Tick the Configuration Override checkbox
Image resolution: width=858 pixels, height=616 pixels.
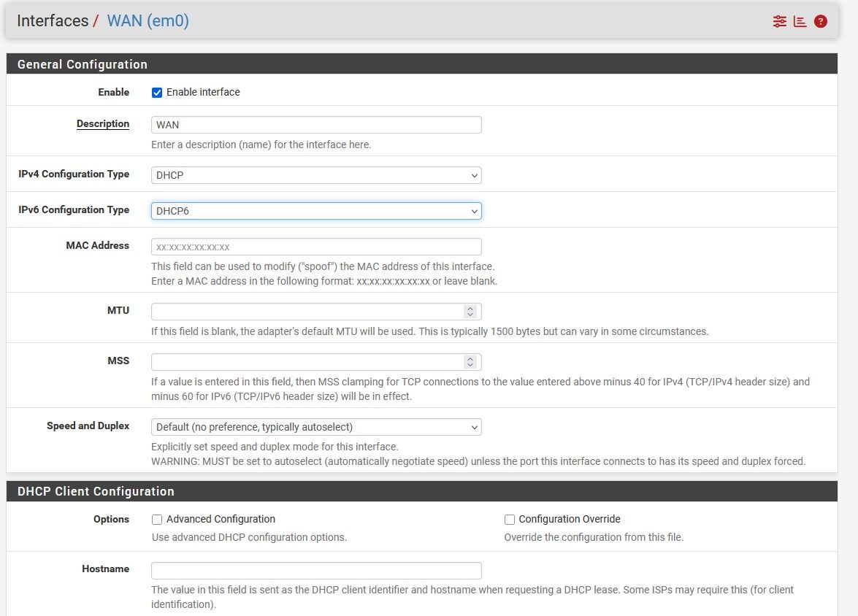point(510,520)
